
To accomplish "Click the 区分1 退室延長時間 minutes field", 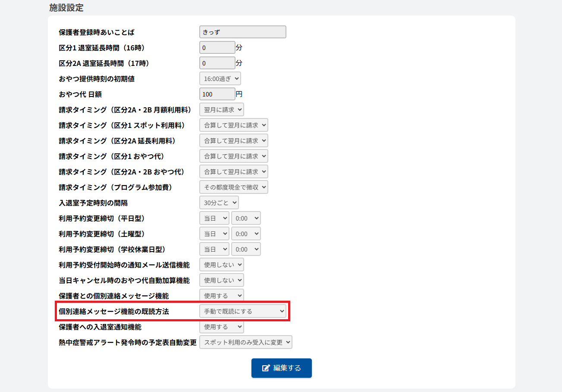I will (217, 47).
